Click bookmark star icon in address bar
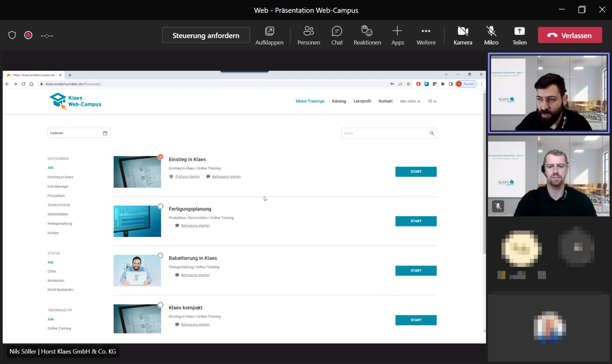 click(409, 84)
